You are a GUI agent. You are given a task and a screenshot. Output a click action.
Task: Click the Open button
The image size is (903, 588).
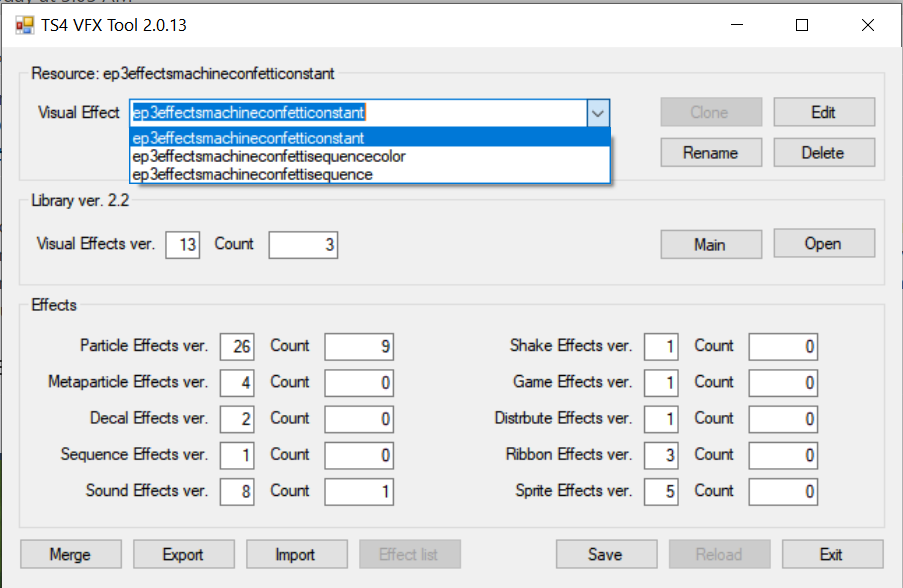pyautogui.click(x=824, y=244)
